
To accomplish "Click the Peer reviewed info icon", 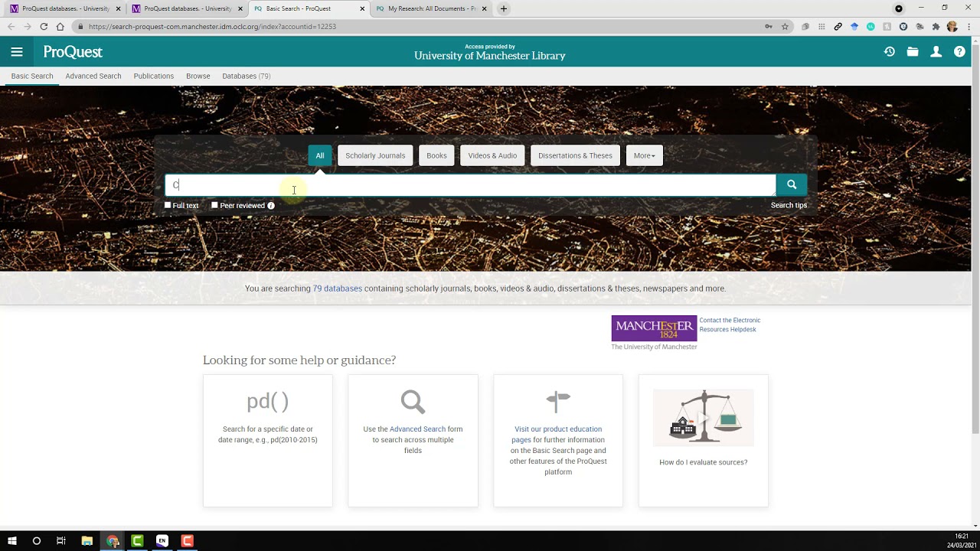I will click(271, 206).
